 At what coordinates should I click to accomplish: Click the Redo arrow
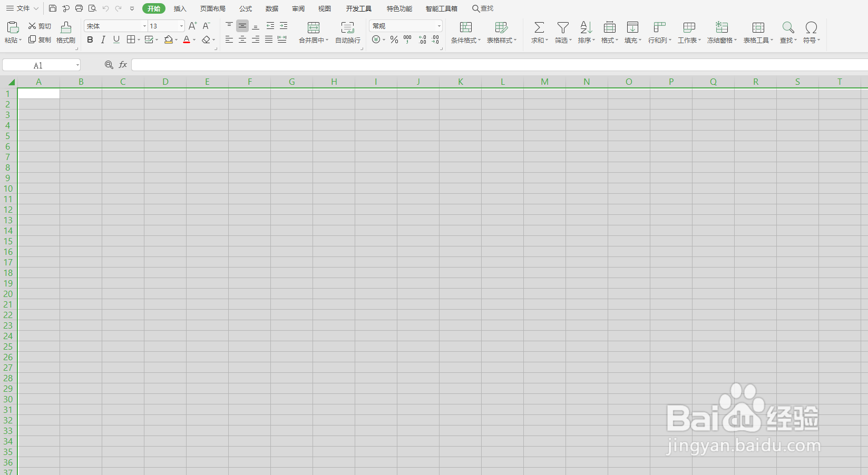(119, 8)
